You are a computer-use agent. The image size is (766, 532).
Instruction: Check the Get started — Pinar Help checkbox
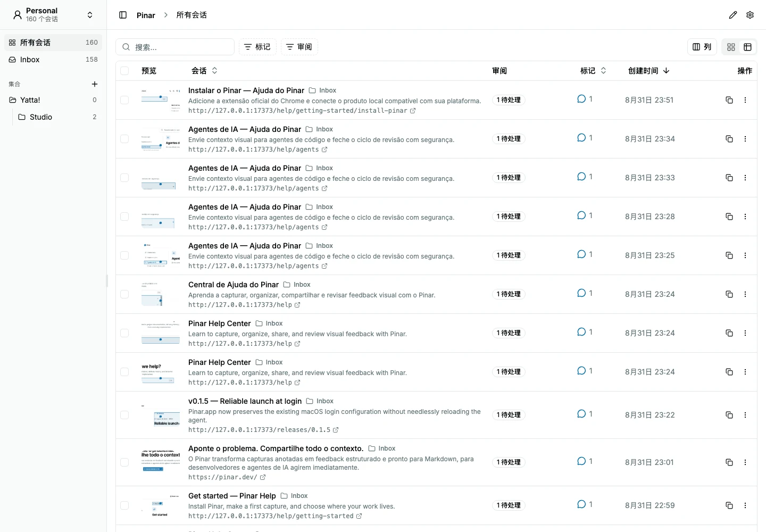[124, 505]
